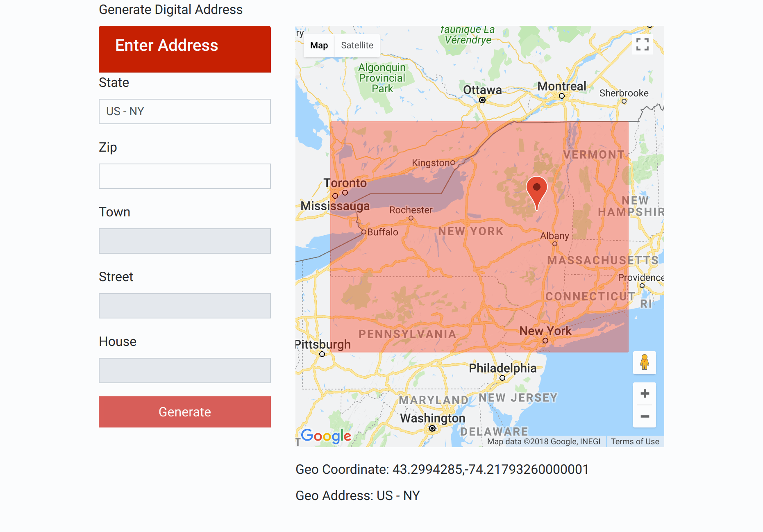Click the House input field
Viewport: 763px width, 532px height.
[x=184, y=370]
